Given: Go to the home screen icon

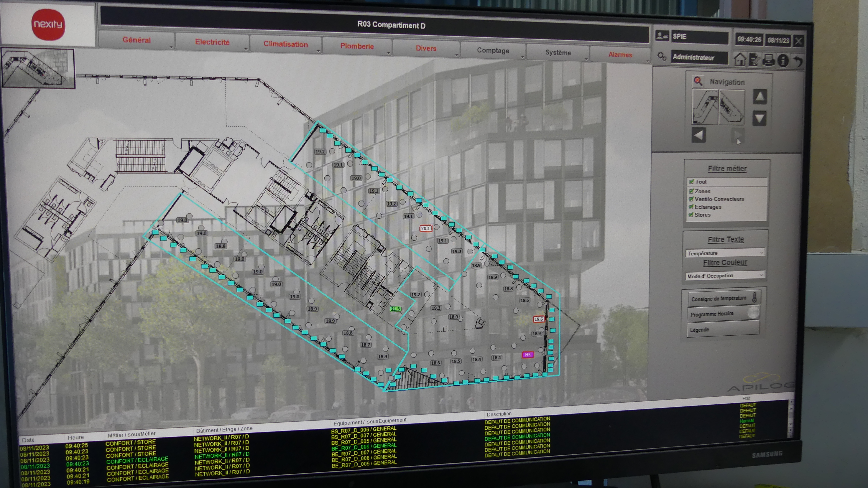Looking at the screenshot, I should (740, 59).
